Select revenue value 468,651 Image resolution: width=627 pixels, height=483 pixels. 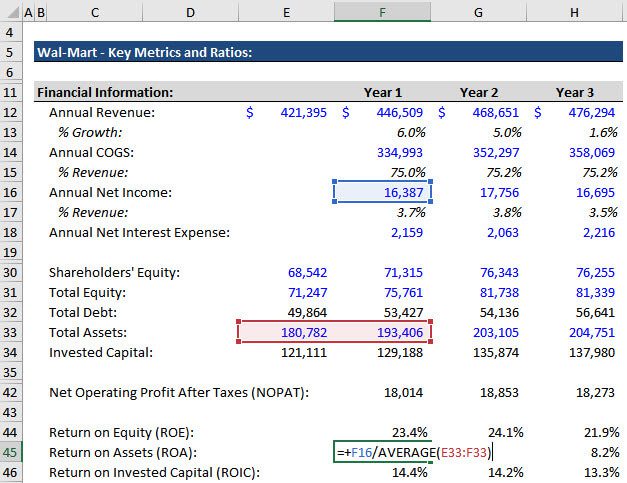pyautogui.click(x=495, y=112)
